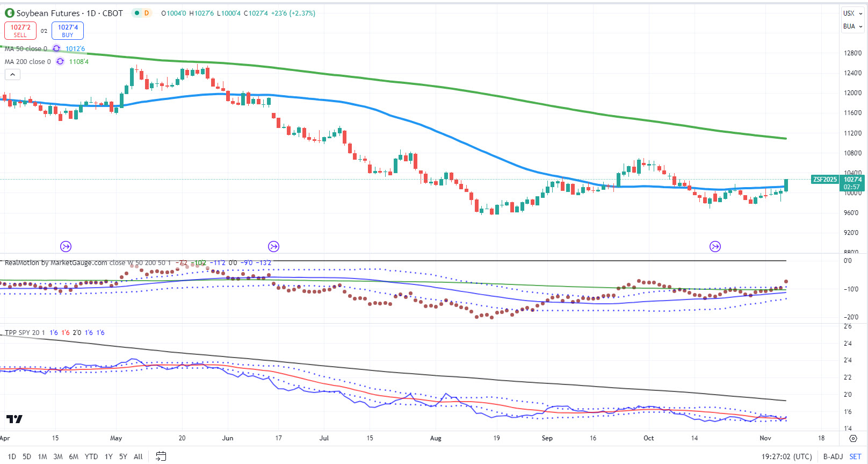
Task: Click the Nov label on time axis
Action: pyautogui.click(x=765, y=438)
